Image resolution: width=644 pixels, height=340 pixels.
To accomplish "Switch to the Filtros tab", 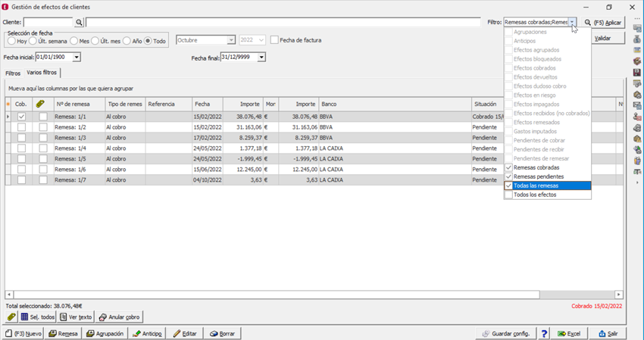I will tap(13, 73).
